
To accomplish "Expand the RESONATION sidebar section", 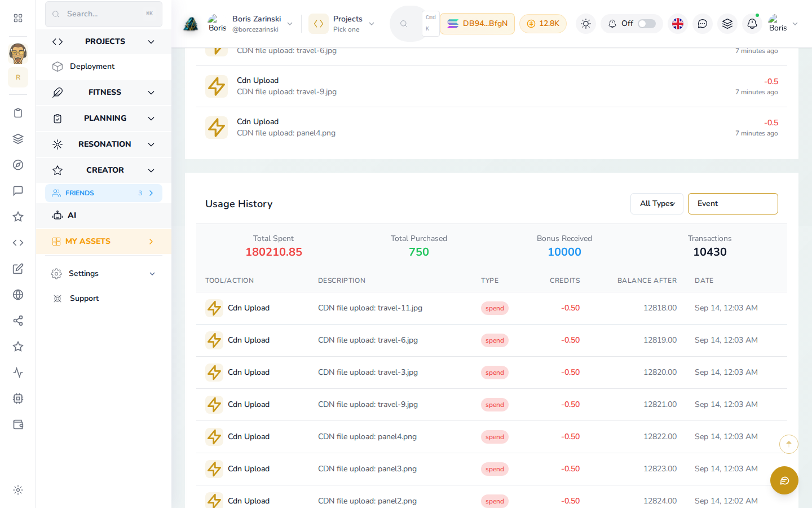I will tap(104, 144).
